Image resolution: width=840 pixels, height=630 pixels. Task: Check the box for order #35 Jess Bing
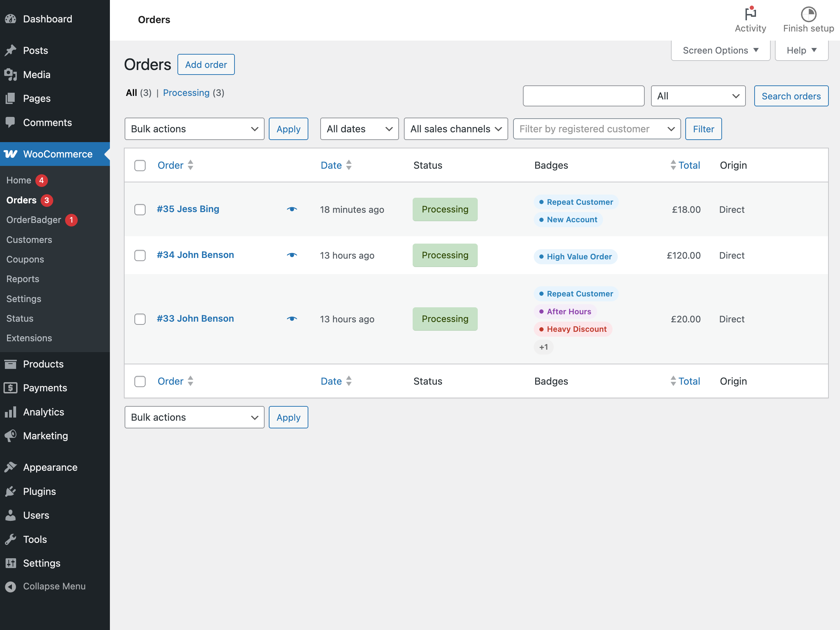pos(140,210)
